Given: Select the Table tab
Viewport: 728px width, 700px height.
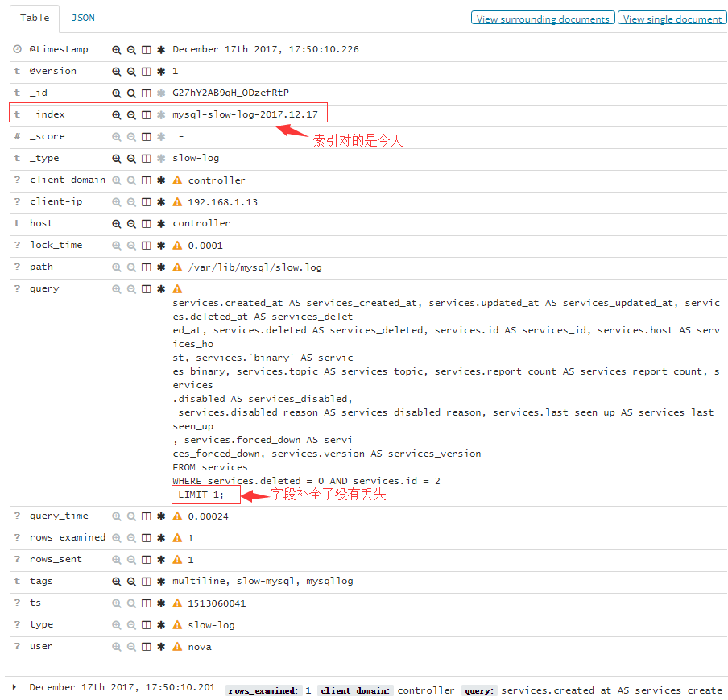Looking at the screenshot, I should click(x=35, y=18).
